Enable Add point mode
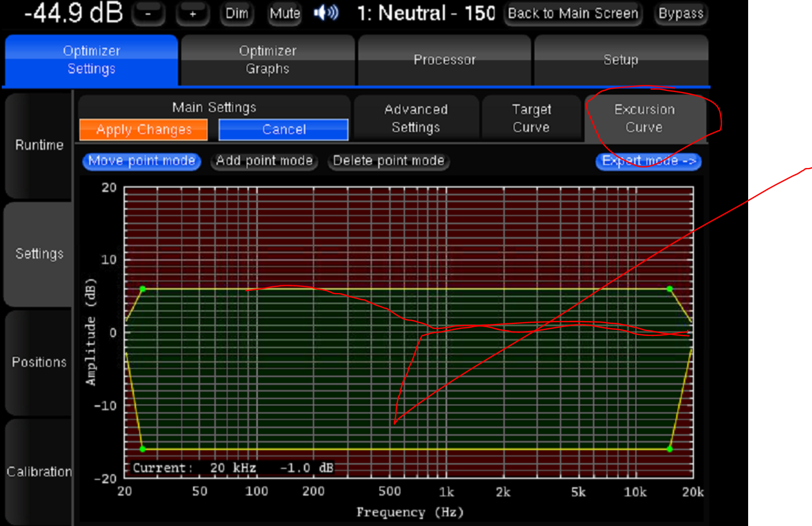 point(264,161)
